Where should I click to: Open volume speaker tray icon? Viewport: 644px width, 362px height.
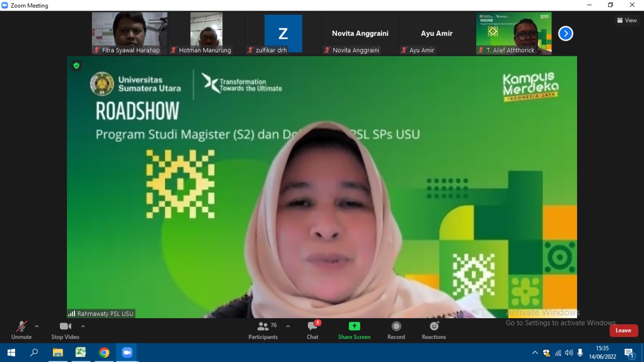pyautogui.click(x=569, y=353)
